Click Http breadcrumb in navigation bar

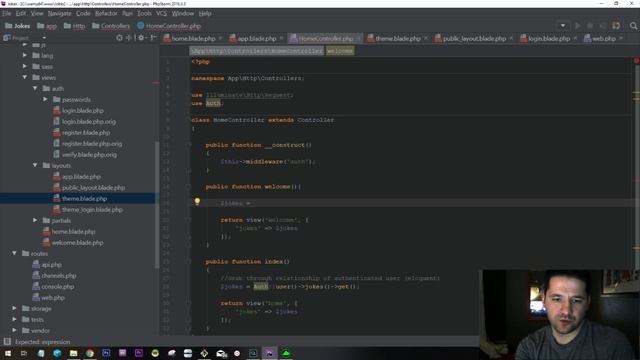pos(74,26)
